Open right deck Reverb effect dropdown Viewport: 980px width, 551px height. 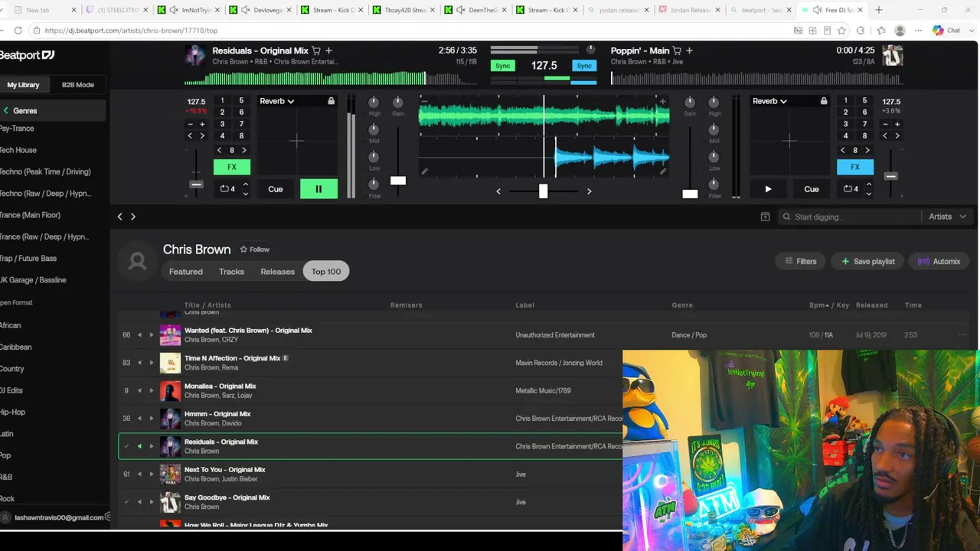point(770,101)
